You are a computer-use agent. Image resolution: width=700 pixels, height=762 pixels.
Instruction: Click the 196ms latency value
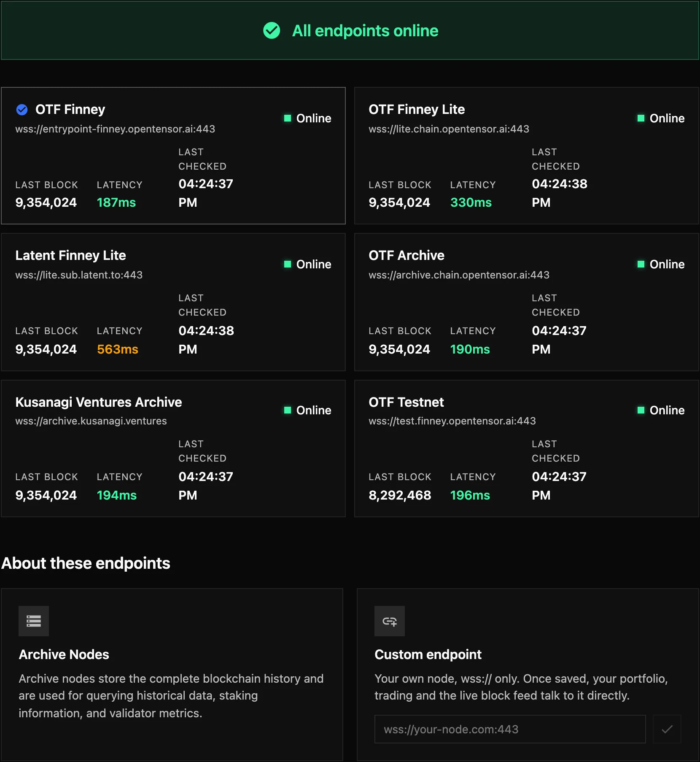[x=470, y=495]
